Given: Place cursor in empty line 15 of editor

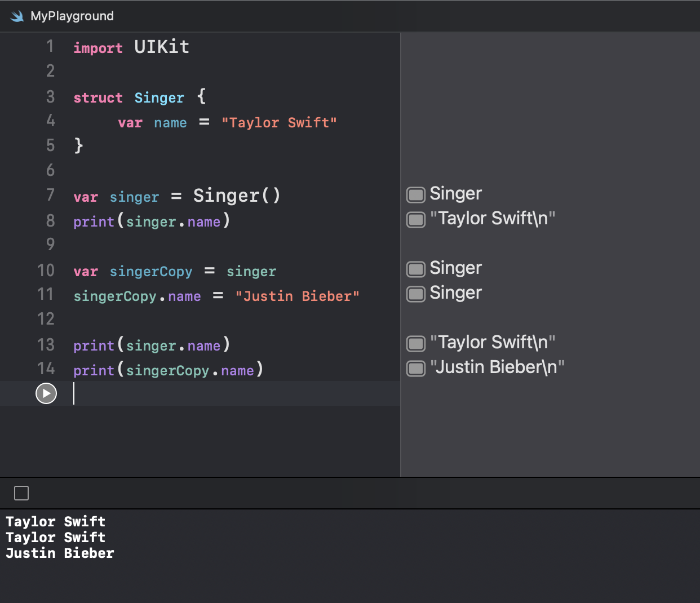Looking at the screenshot, I should point(237,393).
